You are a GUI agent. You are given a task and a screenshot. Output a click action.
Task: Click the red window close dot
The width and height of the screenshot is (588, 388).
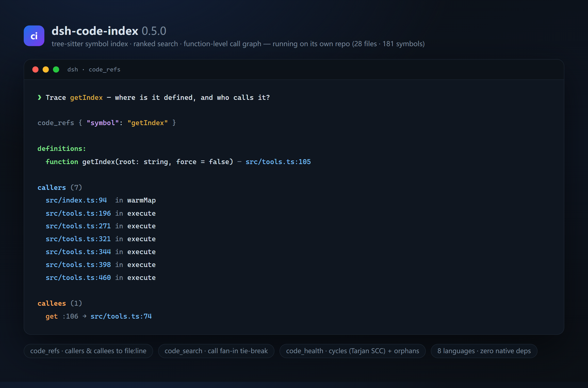(36, 69)
